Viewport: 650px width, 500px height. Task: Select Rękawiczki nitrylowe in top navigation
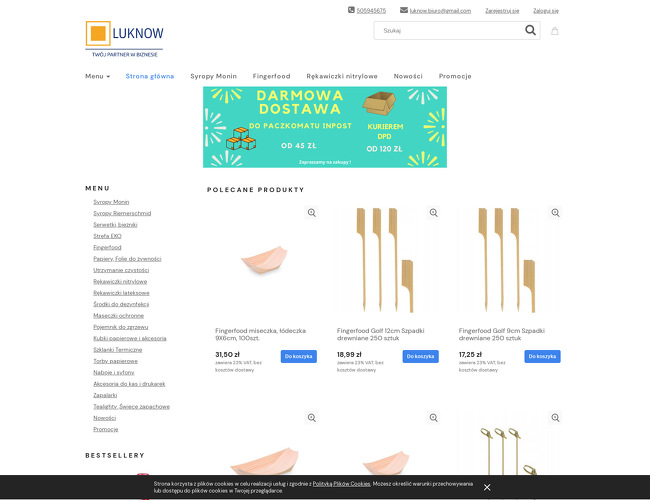click(x=342, y=76)
